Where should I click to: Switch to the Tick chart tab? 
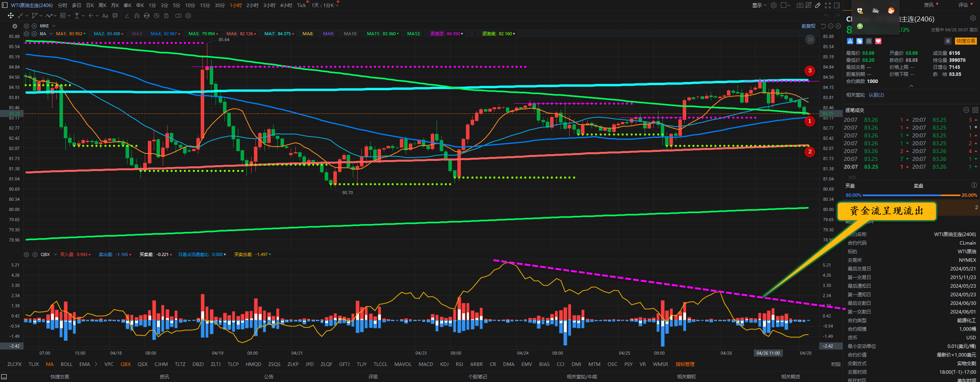pyautogui.click(x=301, y=5)
